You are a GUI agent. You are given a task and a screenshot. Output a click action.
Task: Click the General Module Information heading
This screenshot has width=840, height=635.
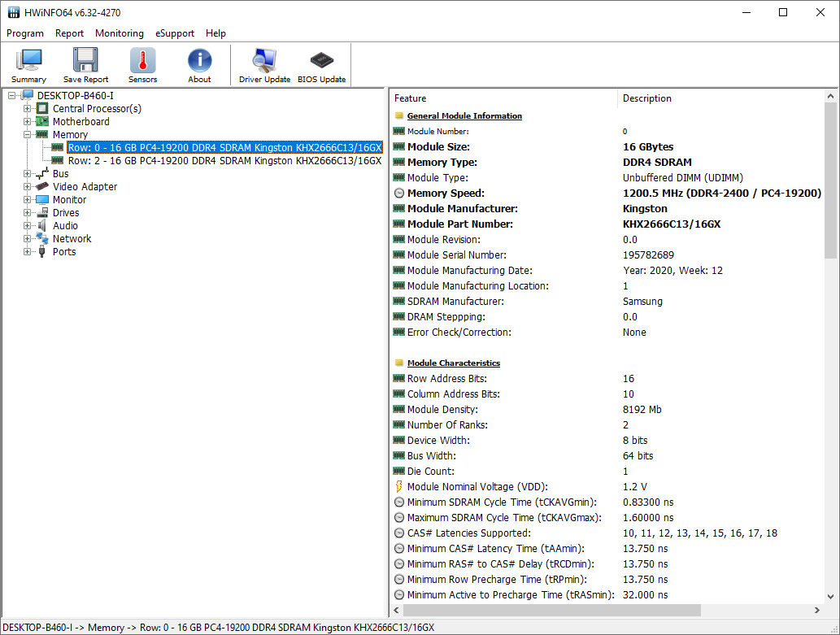464,115
